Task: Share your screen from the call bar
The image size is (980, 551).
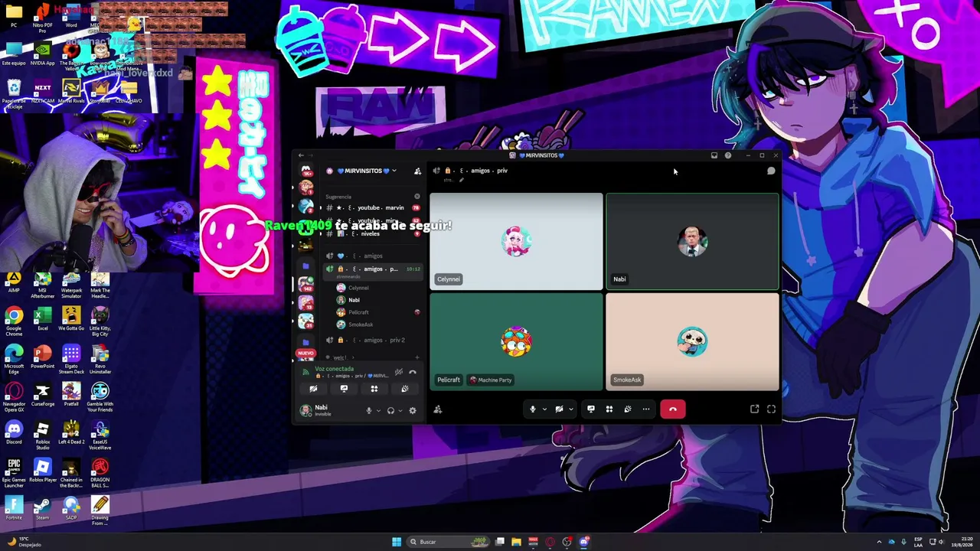Action: point(591,409)
